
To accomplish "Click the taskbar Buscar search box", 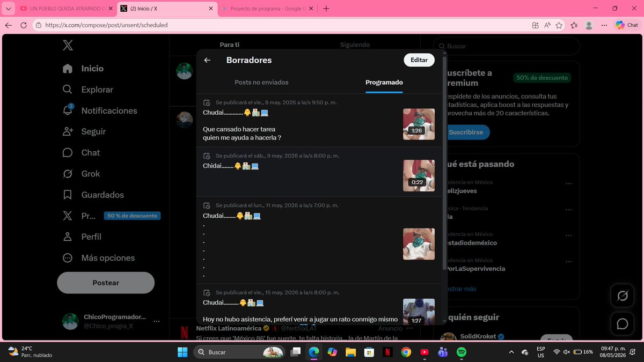I will [239, 352].
